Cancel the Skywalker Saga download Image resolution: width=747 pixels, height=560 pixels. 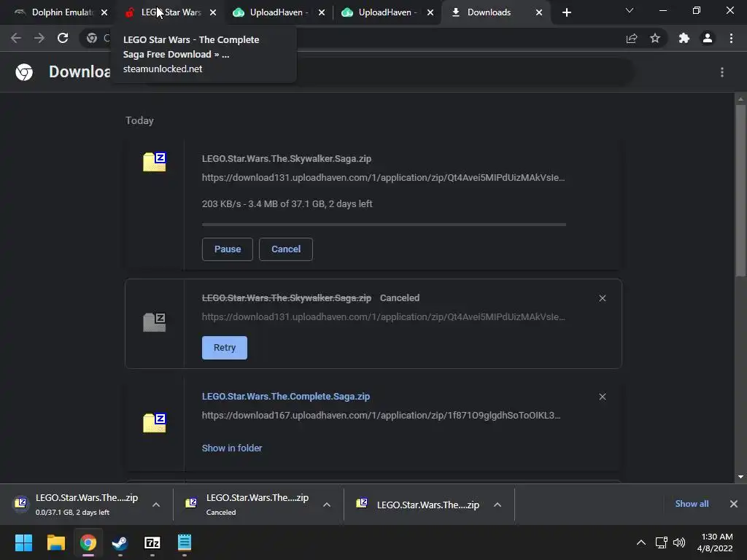(286, 249)
